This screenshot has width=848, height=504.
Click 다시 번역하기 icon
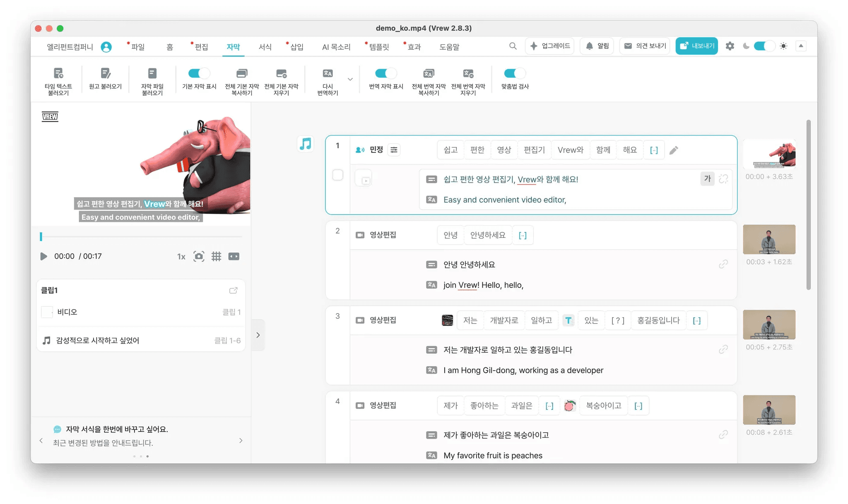coord(328,74)
